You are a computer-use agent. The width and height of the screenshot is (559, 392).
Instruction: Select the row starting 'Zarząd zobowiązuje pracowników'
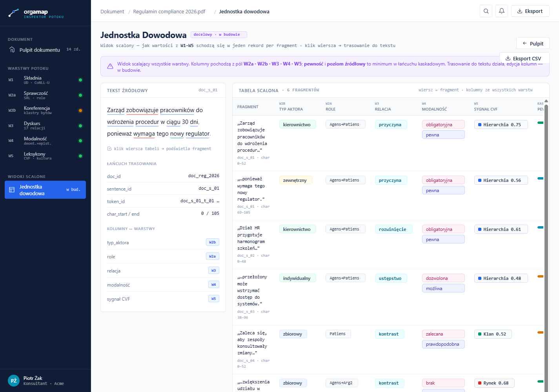[x=388, y=143]
